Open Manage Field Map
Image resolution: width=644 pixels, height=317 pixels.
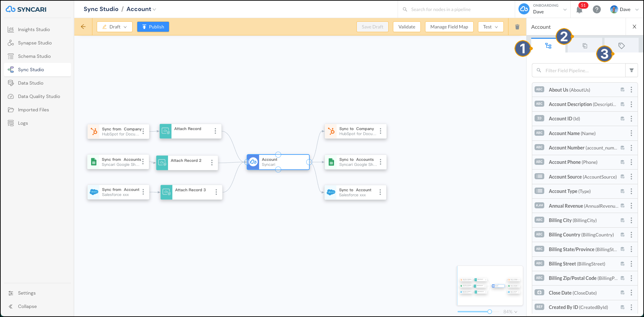[x=449, y=27]
